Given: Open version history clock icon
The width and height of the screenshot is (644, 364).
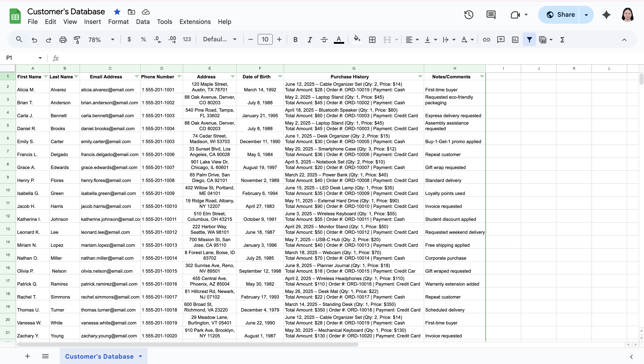Looking at the screenshot, I should coord(468,15).
